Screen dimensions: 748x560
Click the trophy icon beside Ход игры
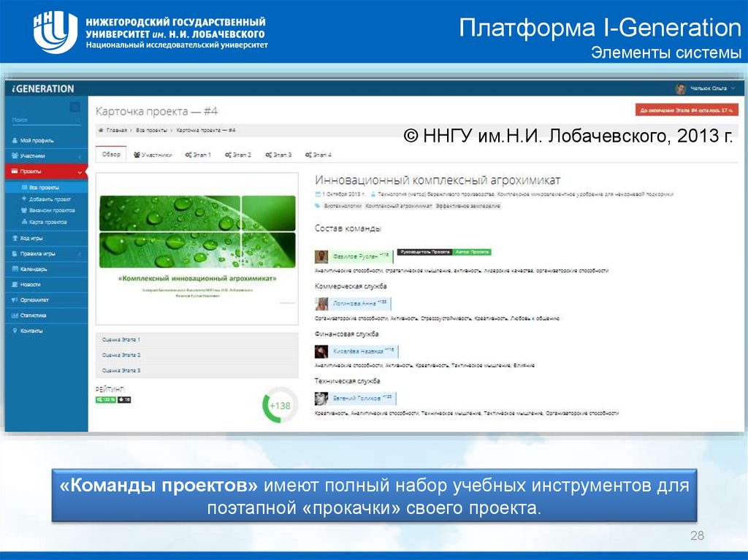click(x=15, y=238)
